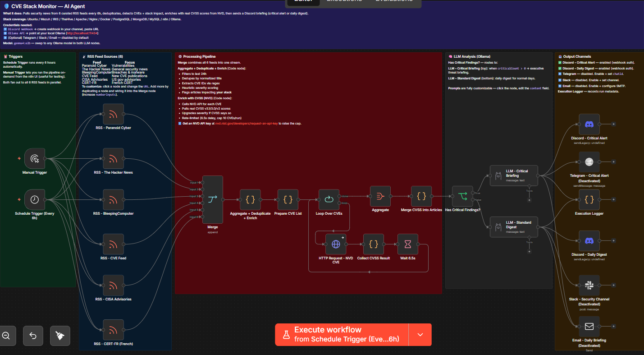This screenshot has width=644, height=355.
Task: Click the Merge node Input 6 port
Action: [202, 217]
